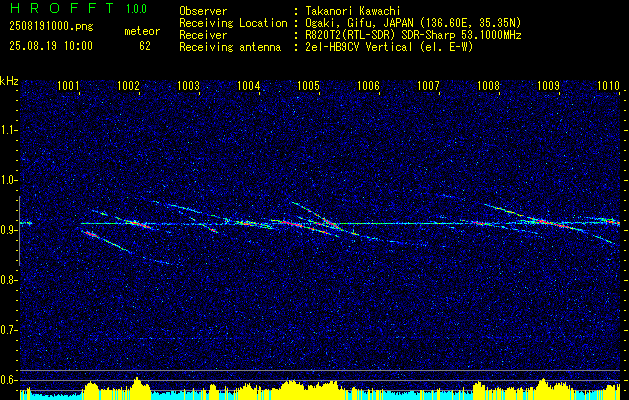Click the version number 1.0.0
Image resolution: width=629 pixels, height=400 pixels.
136,9
